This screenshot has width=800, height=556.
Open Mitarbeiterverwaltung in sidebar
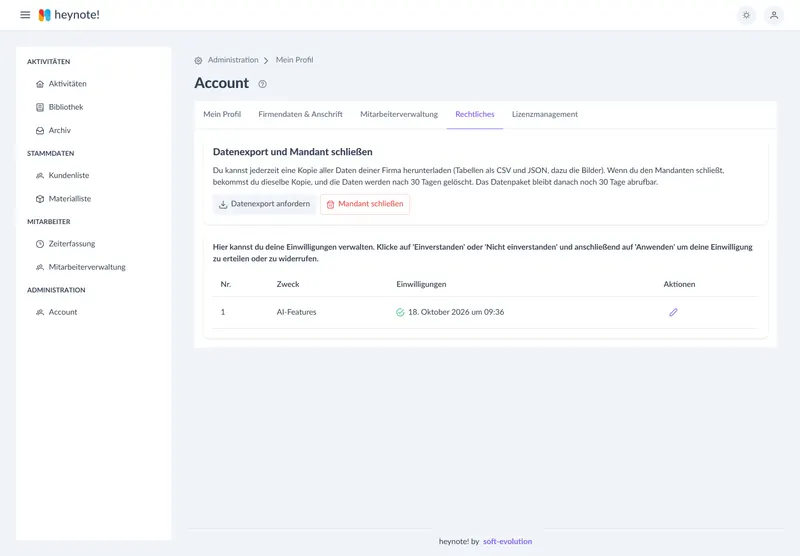pos(87,267)
